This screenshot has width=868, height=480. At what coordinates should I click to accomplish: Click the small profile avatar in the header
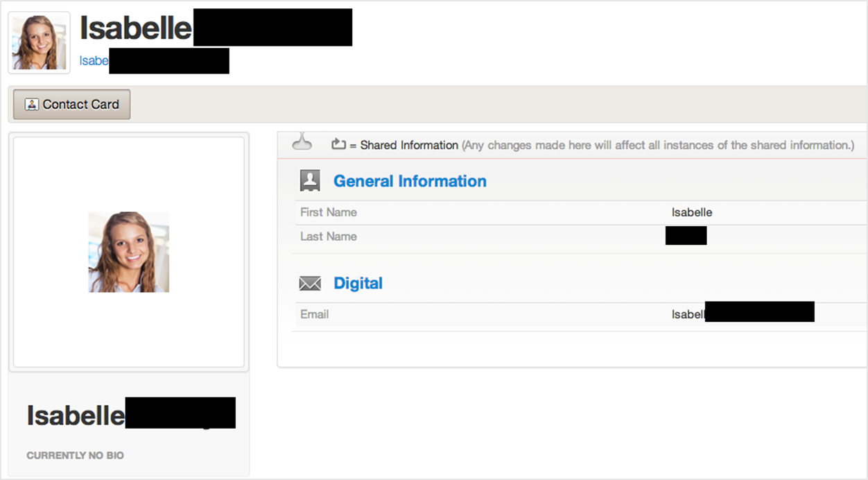click(39, 42)
